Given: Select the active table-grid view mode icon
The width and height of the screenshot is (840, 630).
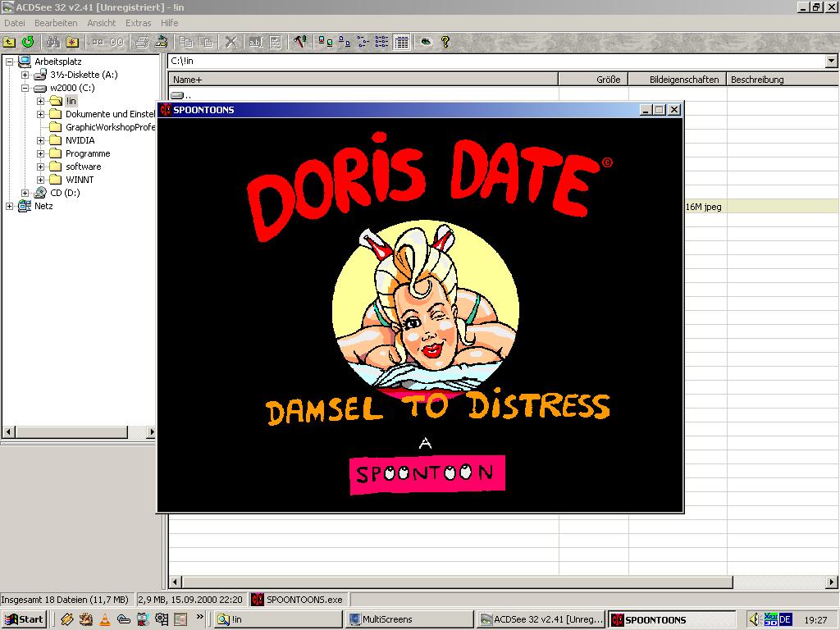Looking at the screenshot, I should (401, 42).
